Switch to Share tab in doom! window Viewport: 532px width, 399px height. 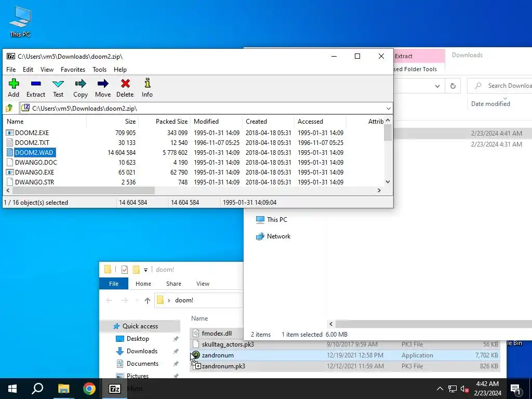[174, 284]
